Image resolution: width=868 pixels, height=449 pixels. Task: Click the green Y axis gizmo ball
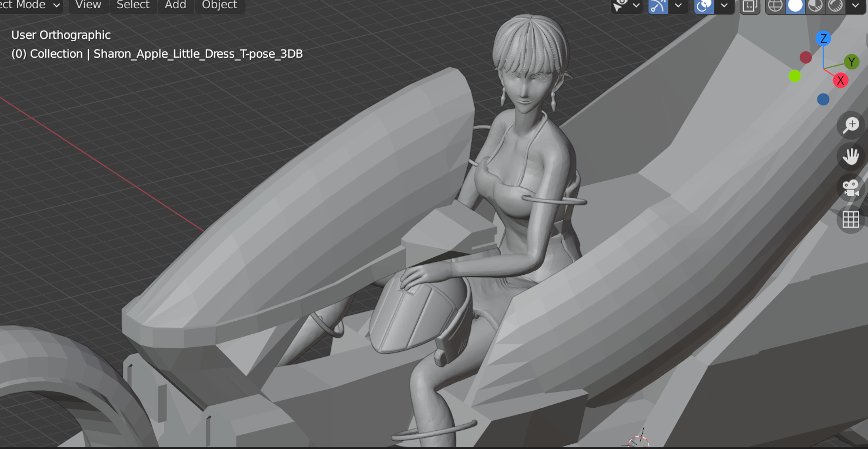coord(852,62)
